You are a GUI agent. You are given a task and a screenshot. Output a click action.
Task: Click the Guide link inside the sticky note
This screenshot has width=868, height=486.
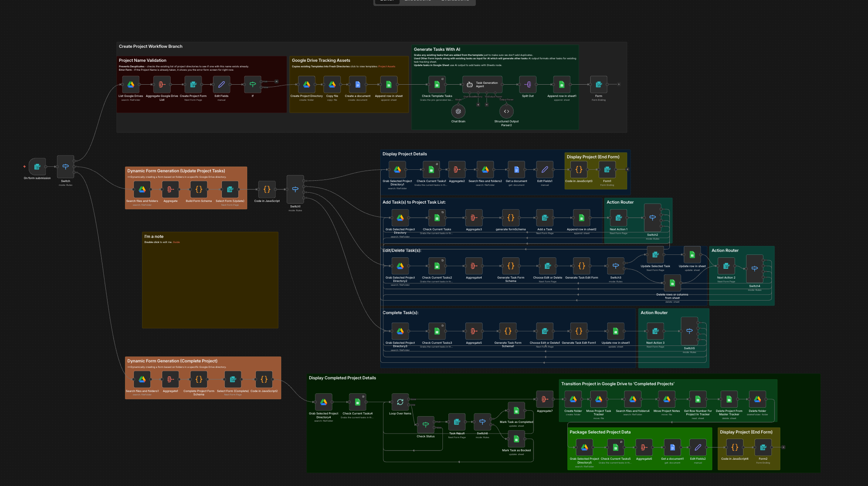[176, 242]
